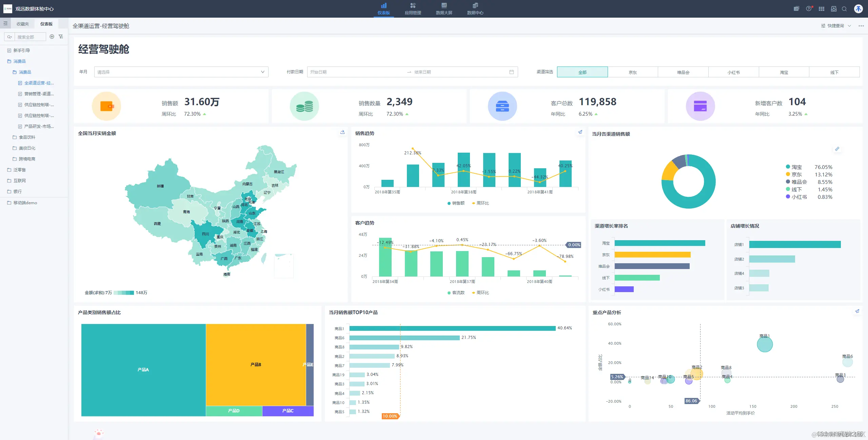Switch to the 收藏夹 tab
This screenshot has width=868, height=440.
(23, 24)
